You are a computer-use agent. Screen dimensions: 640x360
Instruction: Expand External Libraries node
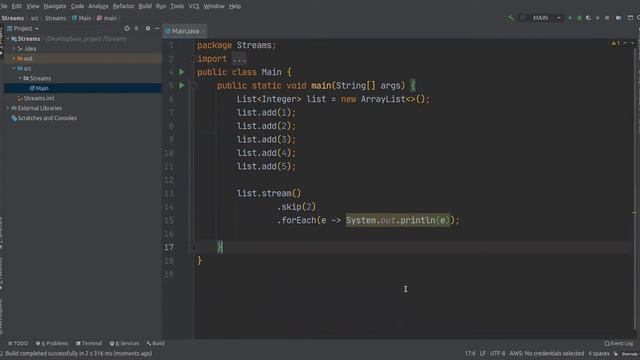8,108
